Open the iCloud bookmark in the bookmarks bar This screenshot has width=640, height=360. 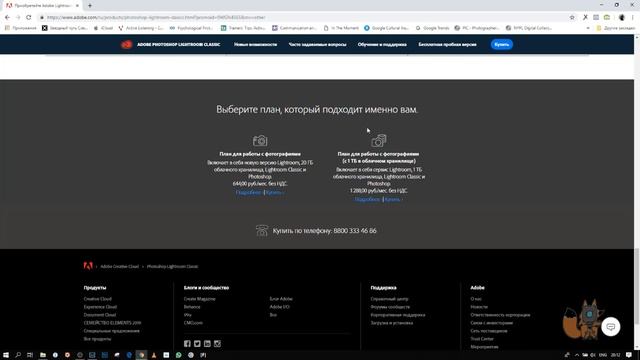pyautogui.click(x=104, y=28)
